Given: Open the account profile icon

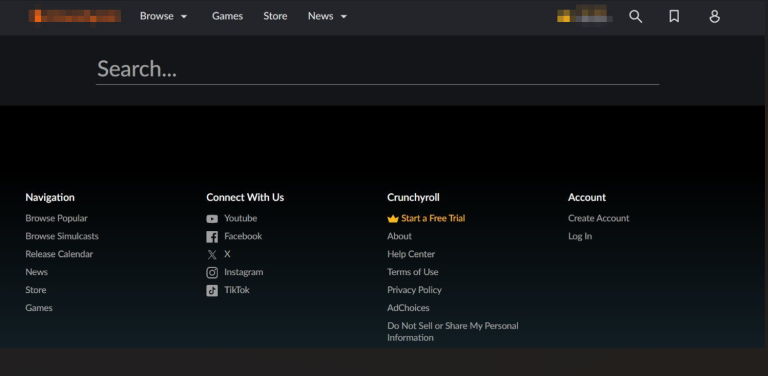Looking at the screenshot, I should coord(715,17).
